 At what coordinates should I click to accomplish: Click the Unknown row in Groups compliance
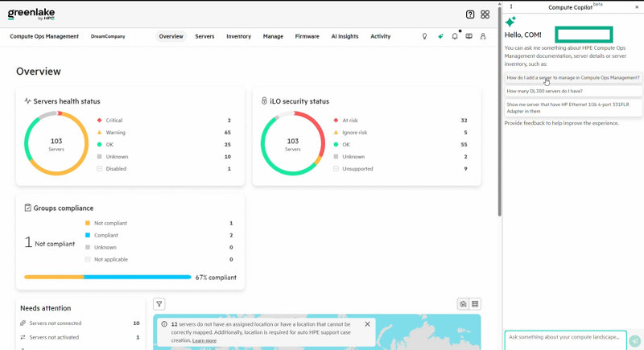[x=159, y=248]
